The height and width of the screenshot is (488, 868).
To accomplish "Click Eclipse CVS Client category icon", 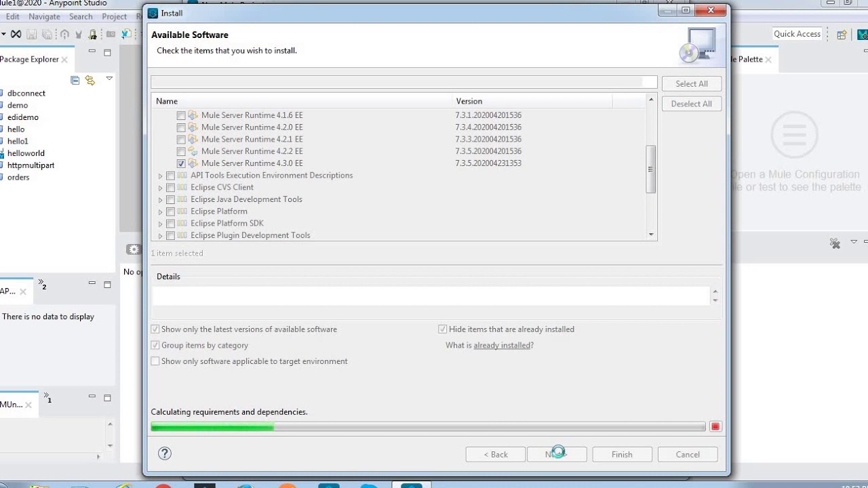I will (x=182, y=187).
